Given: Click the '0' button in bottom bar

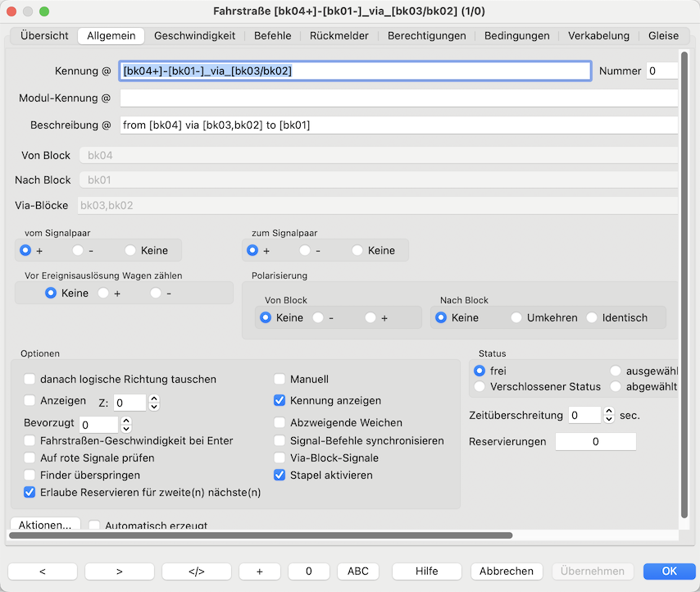Looking at the screenshot, I should pyautogui.click(x=309, y=571).
